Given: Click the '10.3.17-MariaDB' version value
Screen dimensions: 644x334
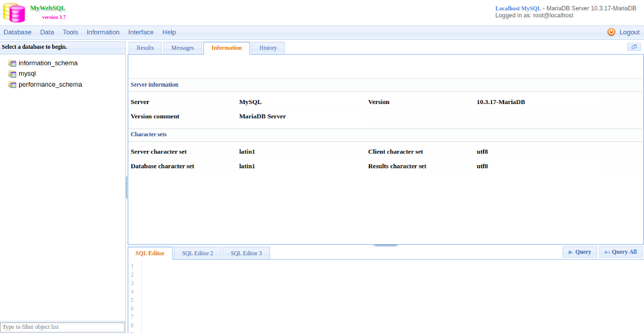Looking at the screenshot, I should coord(501,102).
